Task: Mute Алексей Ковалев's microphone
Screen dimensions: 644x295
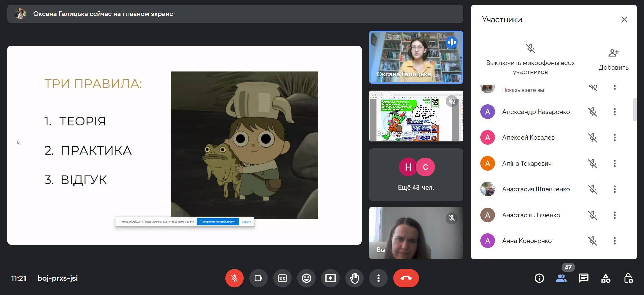Action: 593,137
